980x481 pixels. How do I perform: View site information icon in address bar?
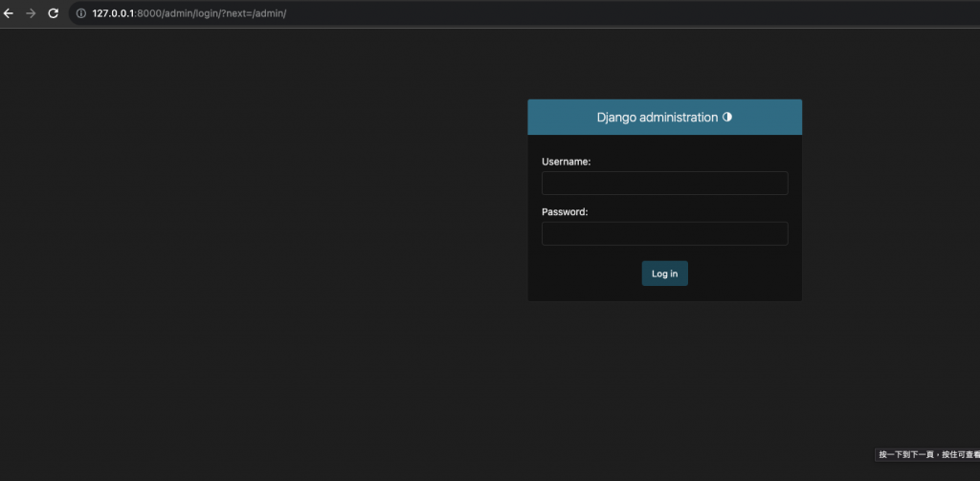pyautogui.click(x=81, y=13)
